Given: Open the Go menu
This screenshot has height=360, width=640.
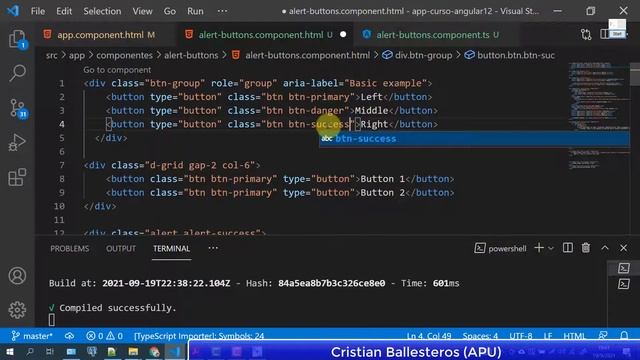Looking at the screenshot, I should click(170, 11).
